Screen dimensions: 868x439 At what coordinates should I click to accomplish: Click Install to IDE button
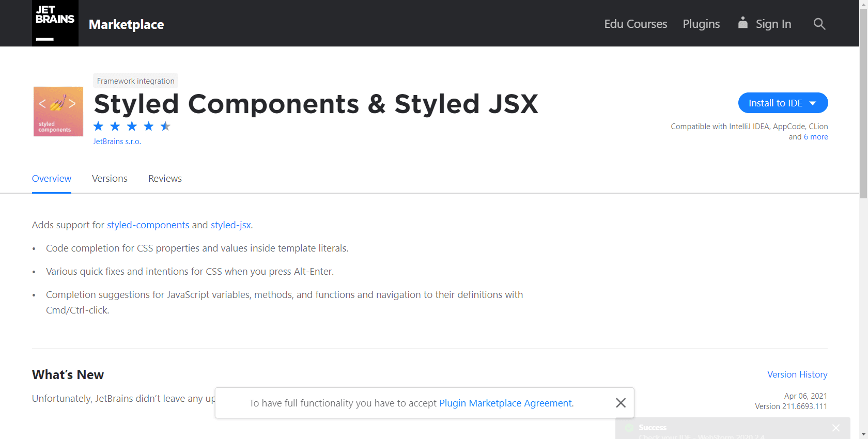(x=783, y=103)
